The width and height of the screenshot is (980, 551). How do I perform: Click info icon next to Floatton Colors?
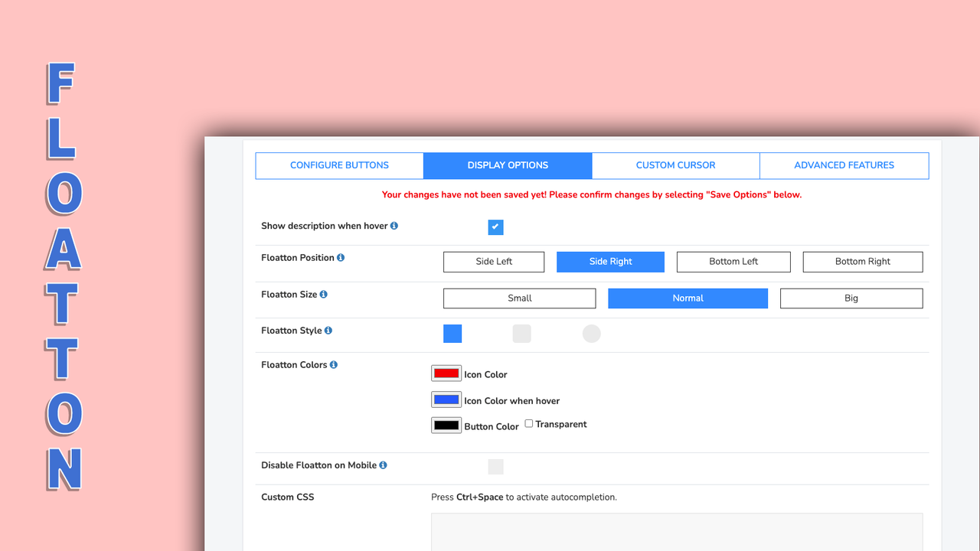point(334,365)
